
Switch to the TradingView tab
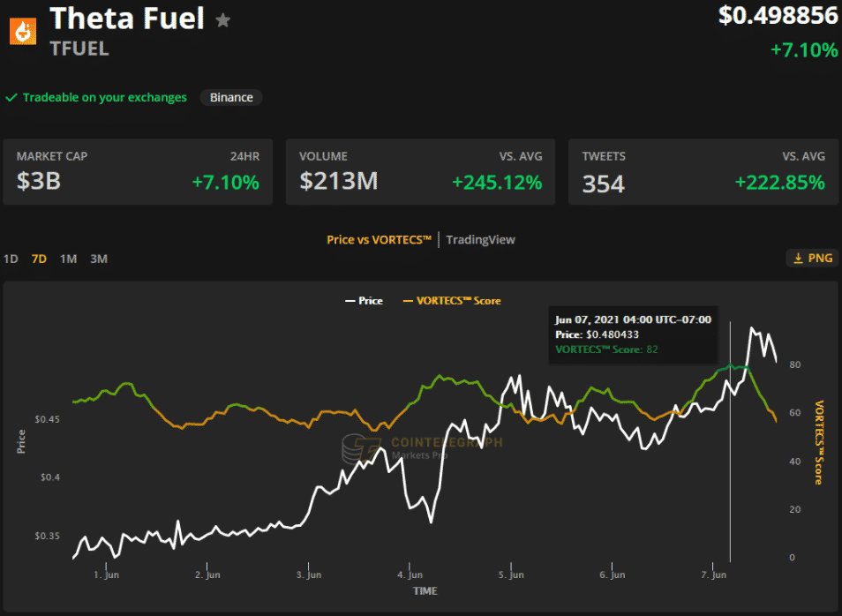pyautogui.click(x=480, y=239)
